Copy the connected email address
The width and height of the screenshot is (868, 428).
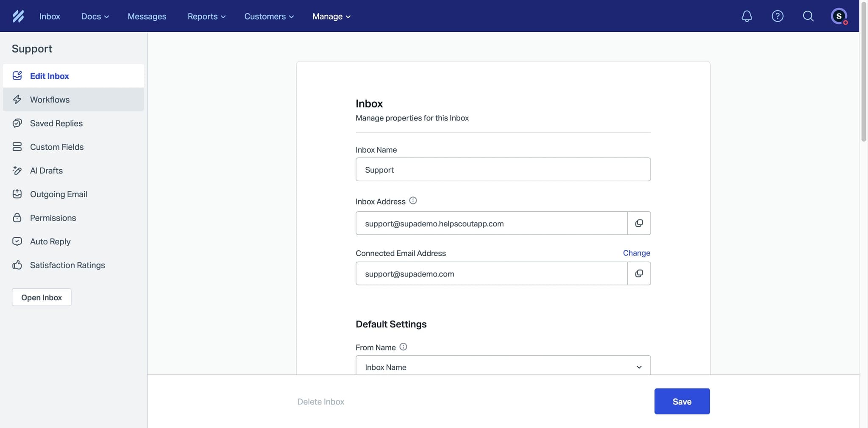pos(639,273)
